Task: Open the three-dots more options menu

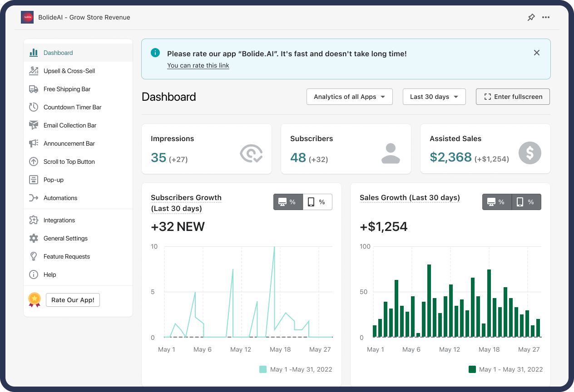Action: 546,17
